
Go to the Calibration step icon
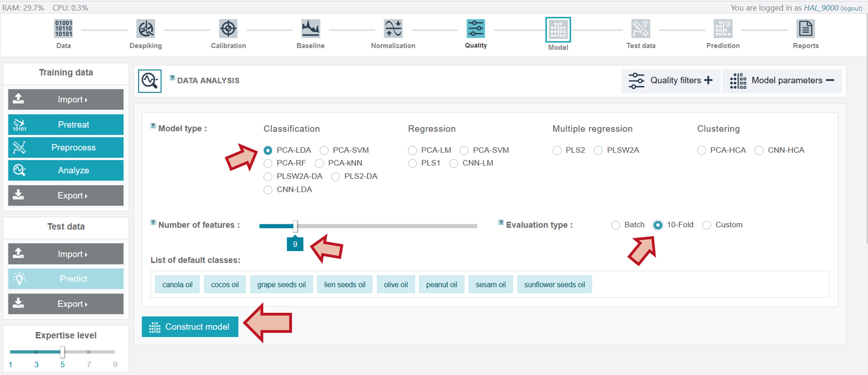(228, 29)
